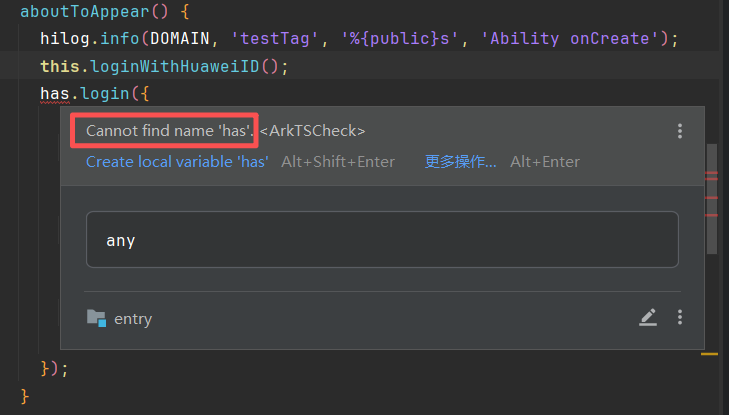The height and width of the screenshot is (415, 729).
Task: Click the '%{public}s' format string
Action: click(400, 39)
